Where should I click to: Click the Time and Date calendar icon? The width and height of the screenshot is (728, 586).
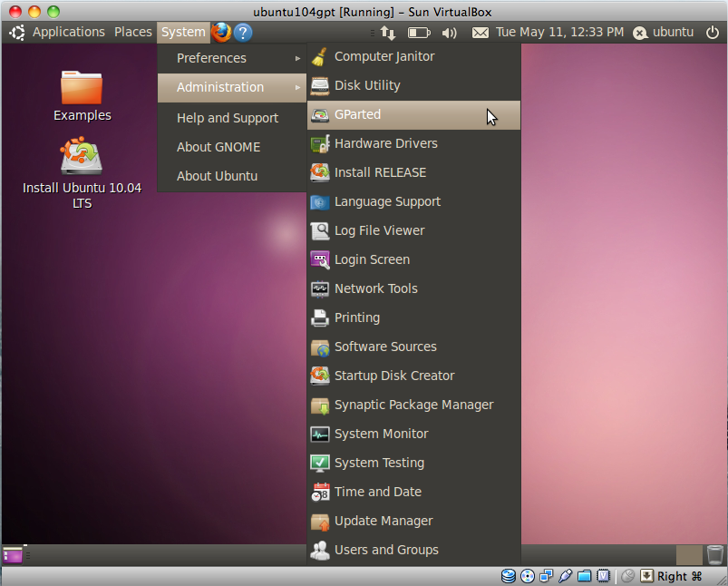[320, 493]
